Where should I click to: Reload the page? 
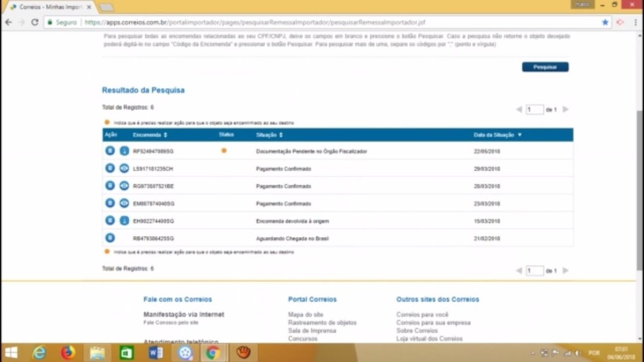[35, 22]
